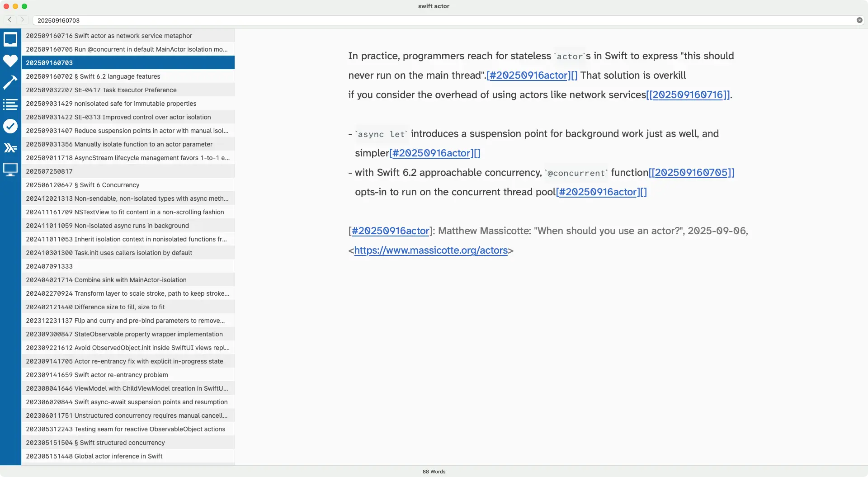Open note 'Global actor inference in Swift'
Screen dimensions: 868x477
coord(128,456)
